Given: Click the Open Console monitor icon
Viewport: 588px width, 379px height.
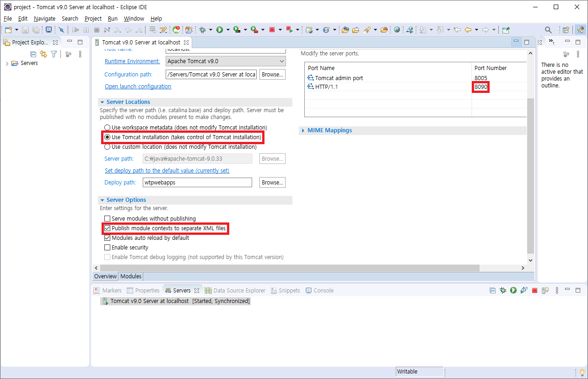Looking at the screenshot, I should pos(49,30).
